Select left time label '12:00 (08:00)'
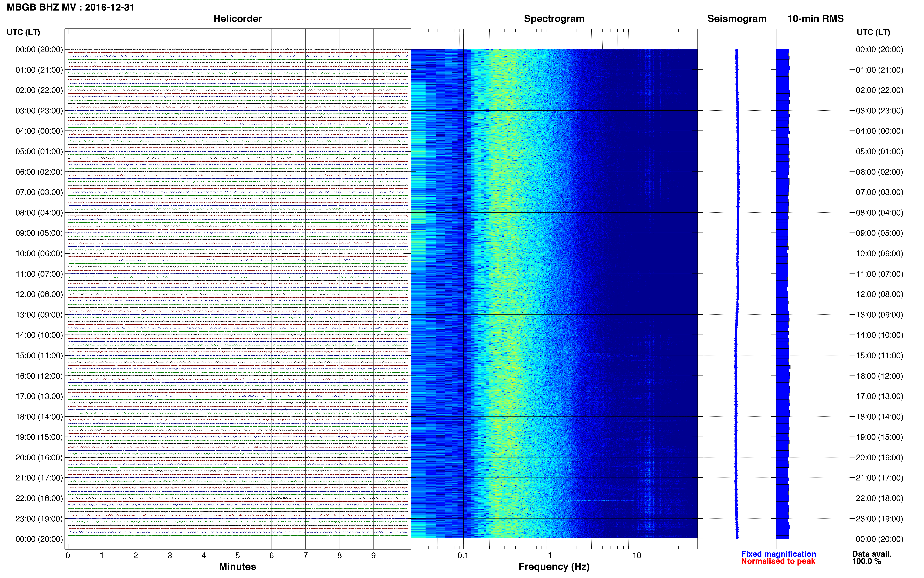The width and height of the screenshot is (924, 578). coord(39,294)
